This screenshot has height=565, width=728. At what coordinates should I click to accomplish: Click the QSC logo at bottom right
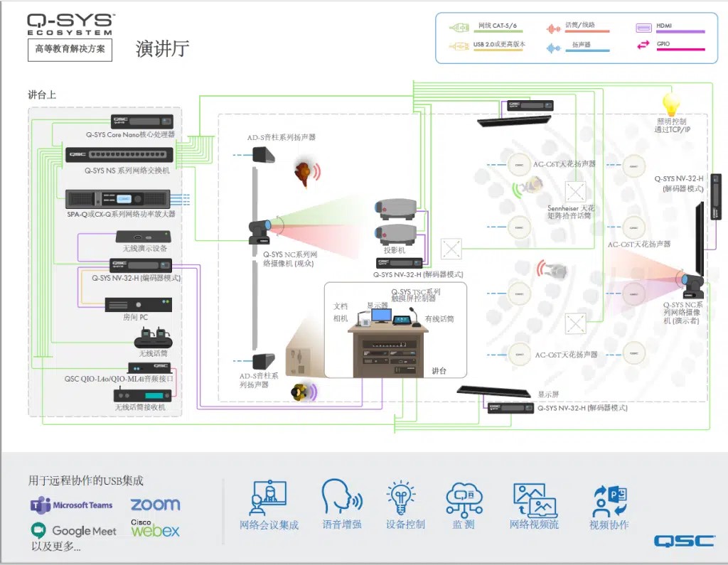tap(684, 542)
